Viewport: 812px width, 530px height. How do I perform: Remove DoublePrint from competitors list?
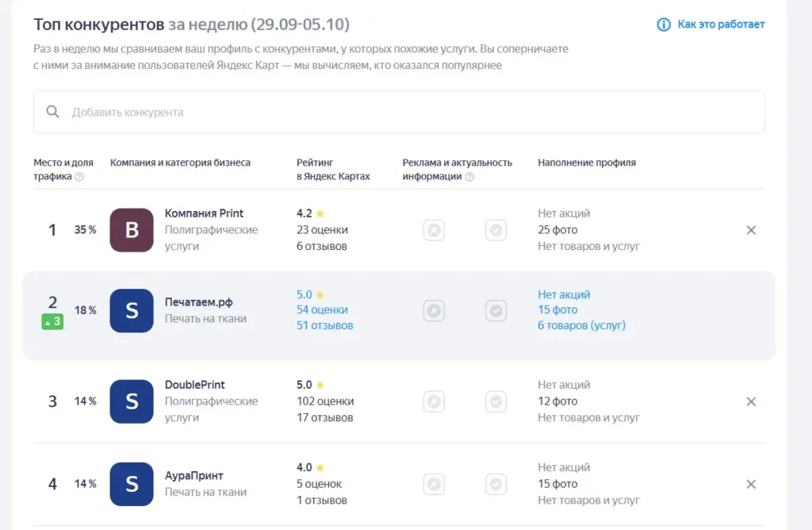751,401
